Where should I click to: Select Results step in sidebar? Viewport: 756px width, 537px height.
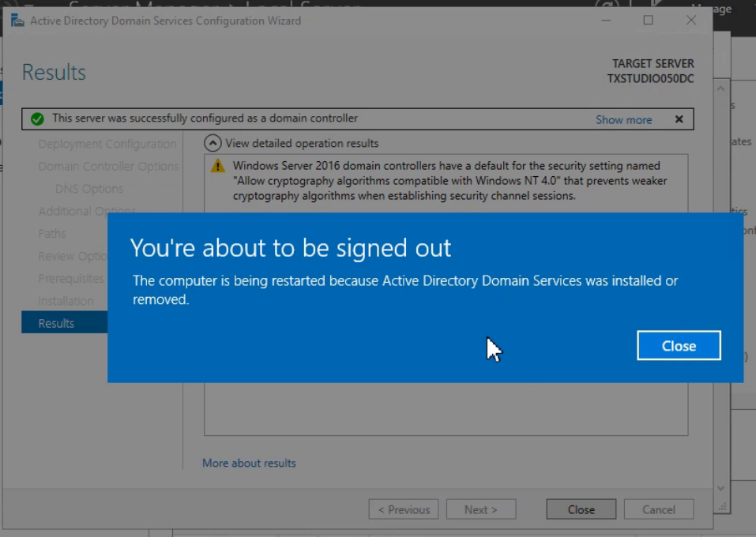[65, 322]
